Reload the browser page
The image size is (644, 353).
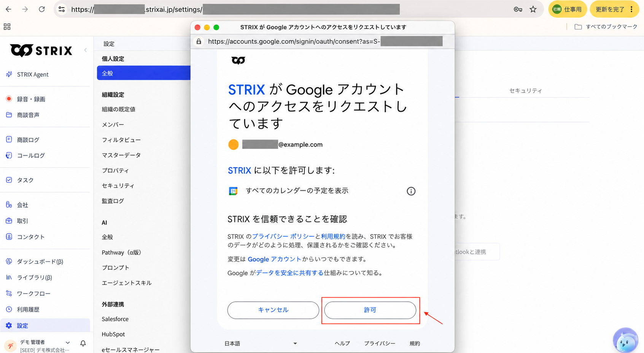click(x=42, y=9)
